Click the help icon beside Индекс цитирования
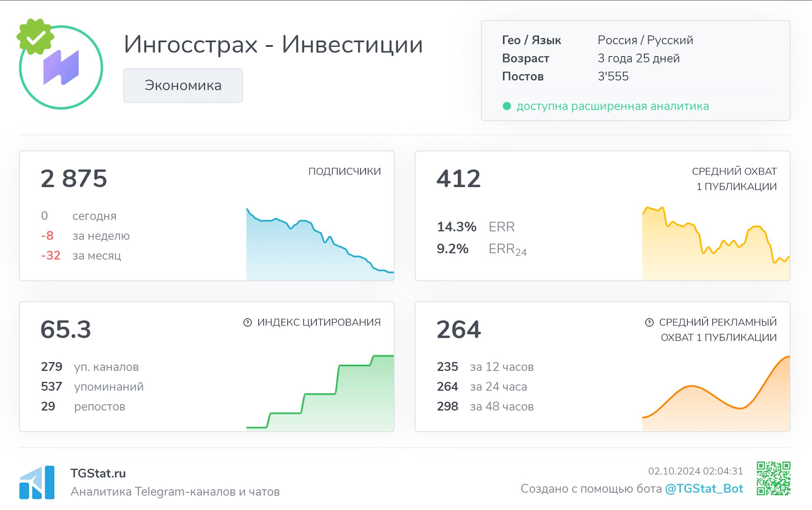This screenshot has height=510, width=812. pos(248,323)
